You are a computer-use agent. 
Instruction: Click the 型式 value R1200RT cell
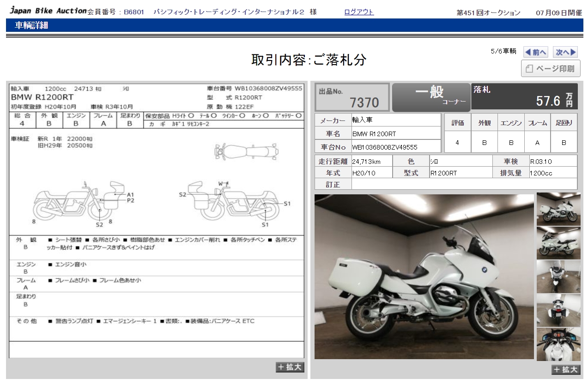click(x=461, y=173)
